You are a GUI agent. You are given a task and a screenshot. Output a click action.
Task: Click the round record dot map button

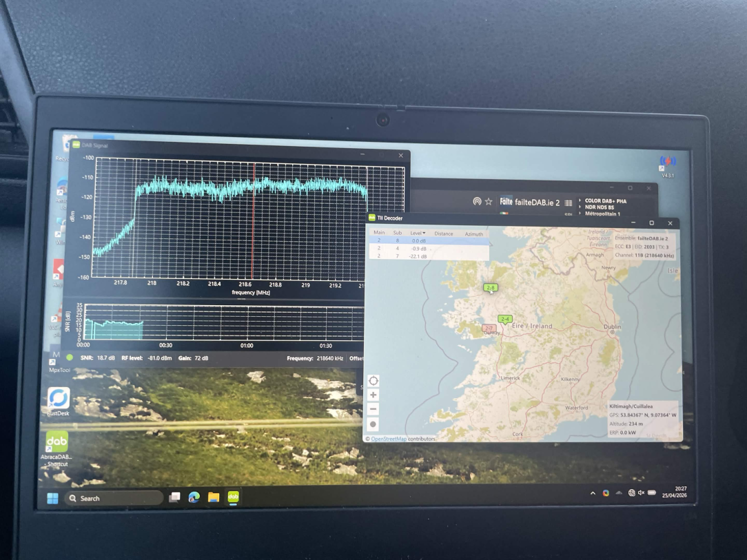(373, 424)
